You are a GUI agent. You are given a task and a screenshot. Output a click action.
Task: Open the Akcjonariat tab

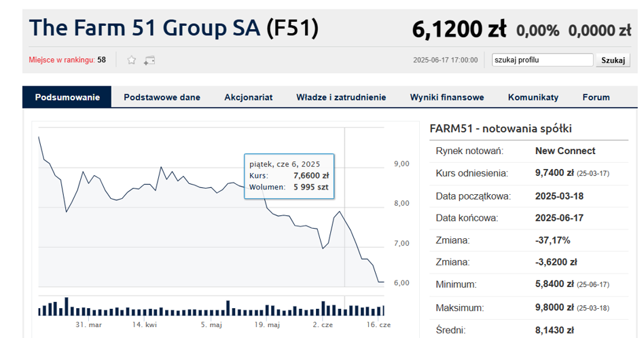(249, 97)
